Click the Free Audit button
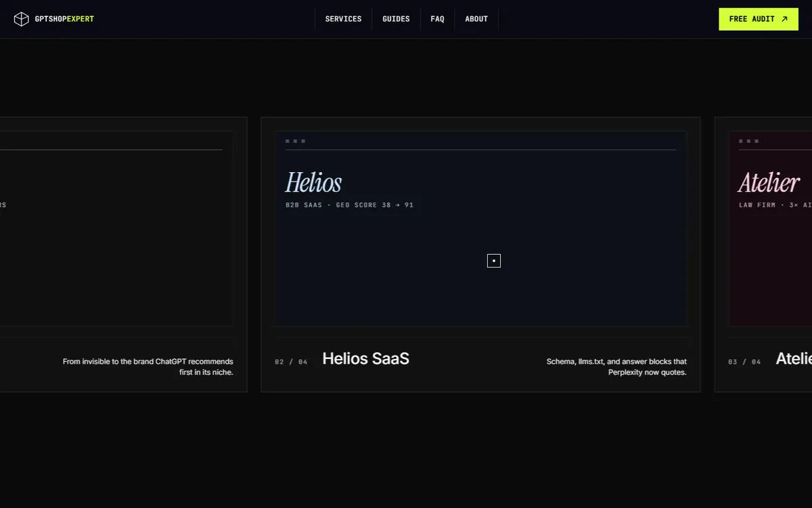812x508 pixels. pyautogui.click(x=759, y=19)
